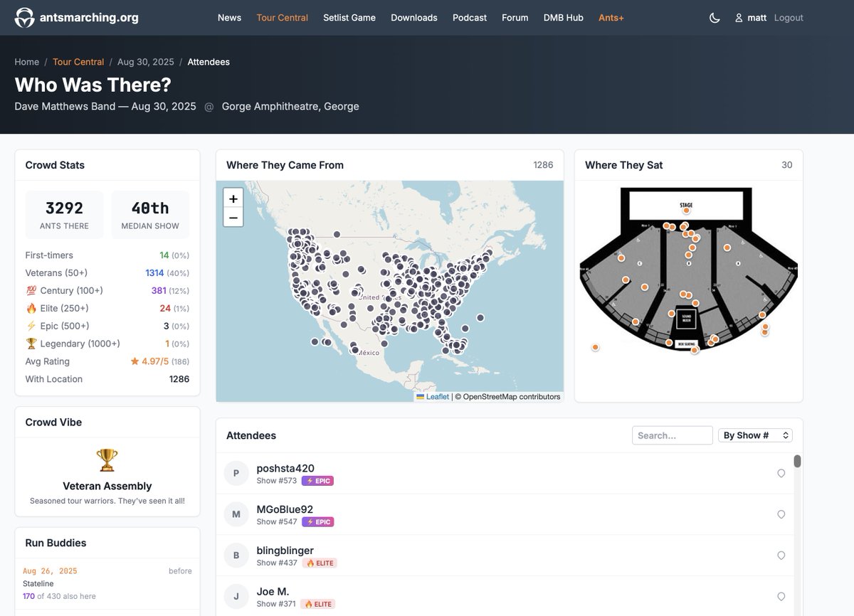Click the ELITE badge on blingblinger
The image size is (854, 616).
pyautogui.click(x=319, y=563)
